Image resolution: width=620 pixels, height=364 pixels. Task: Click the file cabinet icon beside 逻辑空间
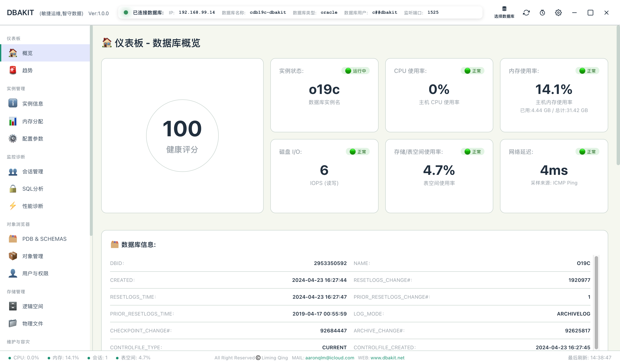(13, 306)
